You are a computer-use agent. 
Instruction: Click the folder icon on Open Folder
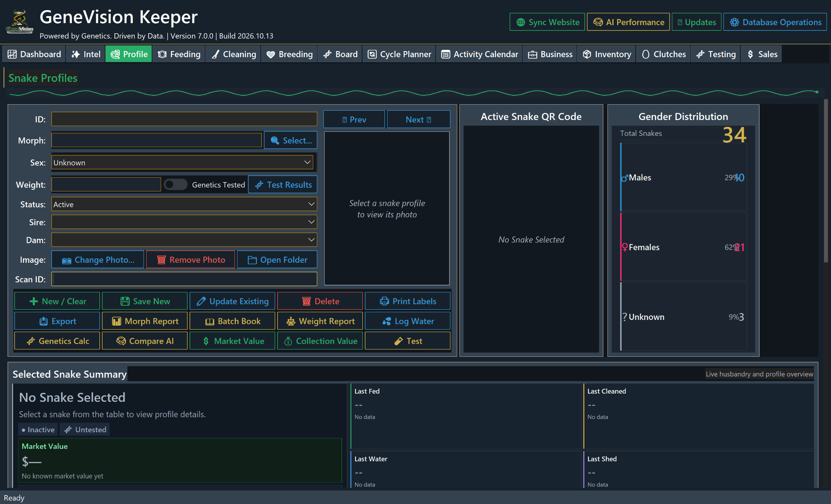click(x=252, y=260)
